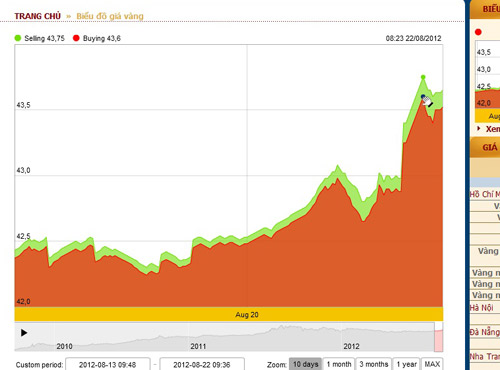Click the 43,5 axis label
The height and width of the screenshot is (370, 500).
tap(23, 105)
